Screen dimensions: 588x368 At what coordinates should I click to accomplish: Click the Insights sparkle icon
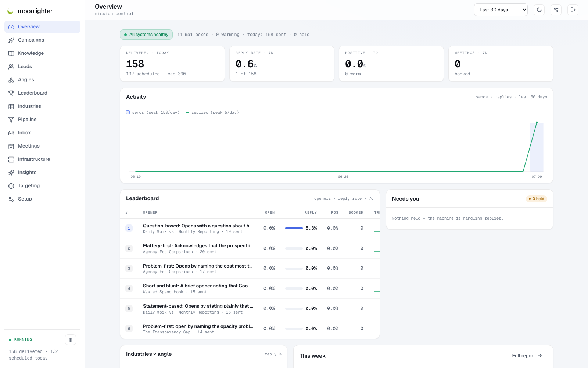(x=11, y=173)
